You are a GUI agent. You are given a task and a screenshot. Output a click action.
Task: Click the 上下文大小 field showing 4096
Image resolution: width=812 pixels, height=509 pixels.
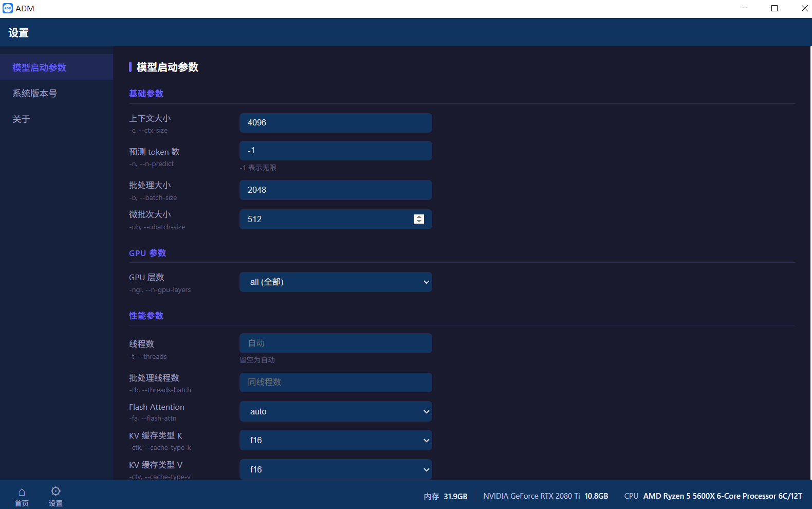336,123
